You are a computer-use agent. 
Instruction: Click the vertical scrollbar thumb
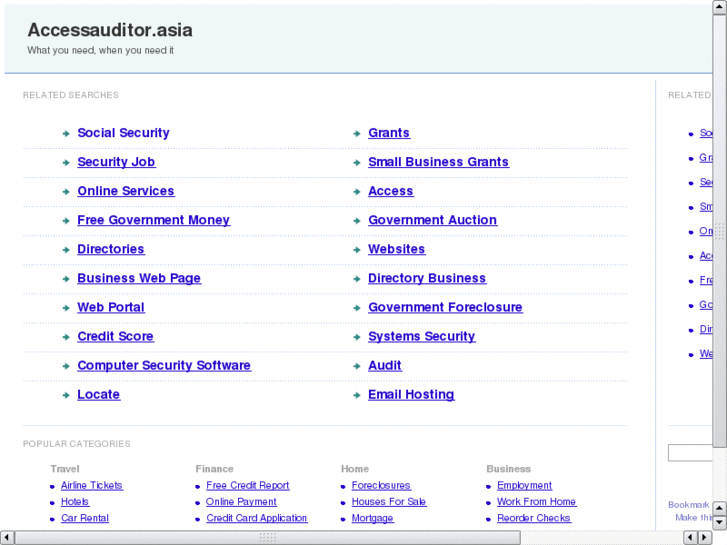tap(720, 231)
